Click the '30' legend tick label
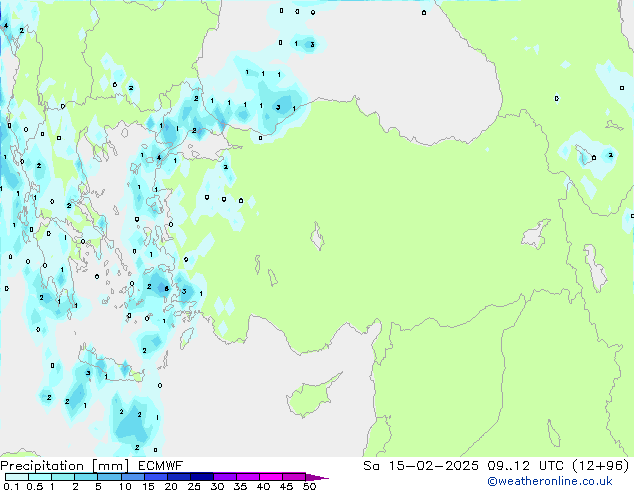Image resolution: width=634 pixels, height=490 pixels. [x=217, y=486]
